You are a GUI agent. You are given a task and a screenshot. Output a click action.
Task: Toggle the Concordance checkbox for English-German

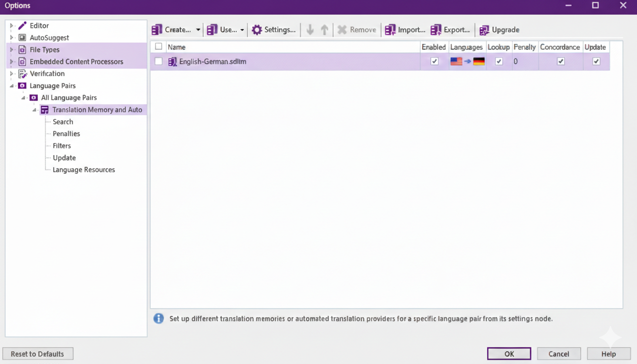pyautogui.click(x=561, y=62)
